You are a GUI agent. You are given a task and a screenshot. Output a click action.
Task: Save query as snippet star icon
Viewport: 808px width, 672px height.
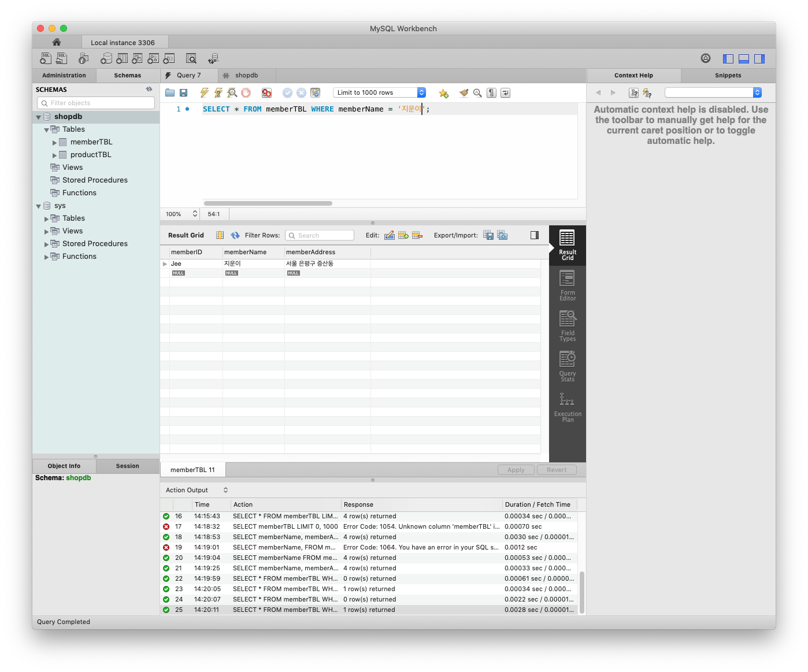pyautogui.click(x=443, y=93)
